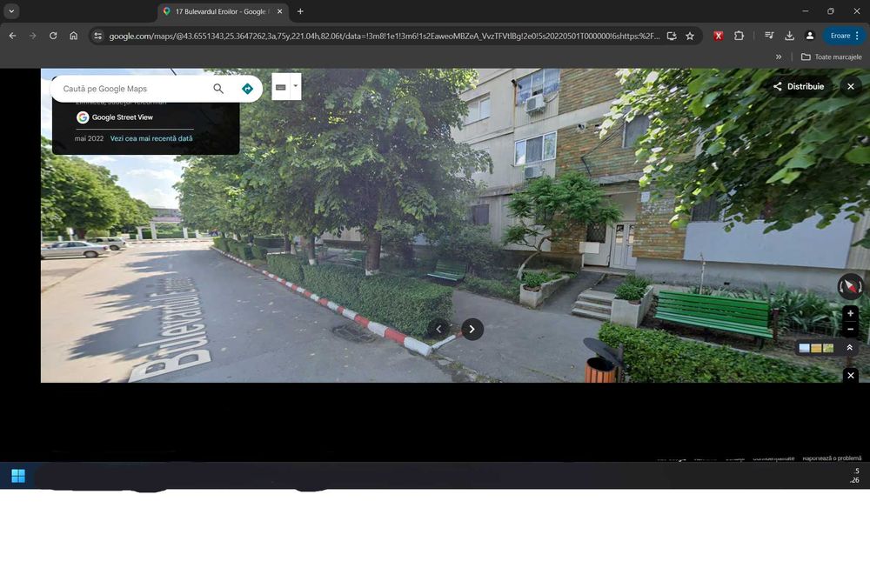This screenshot has height=588, width=870.
Task: Open a new browser tab
Action: [x=300, y=11]
